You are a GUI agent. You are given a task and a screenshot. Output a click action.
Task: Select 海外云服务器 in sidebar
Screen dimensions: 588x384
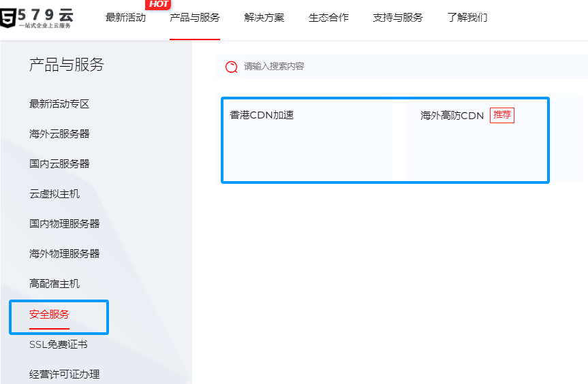coord(59,134)
